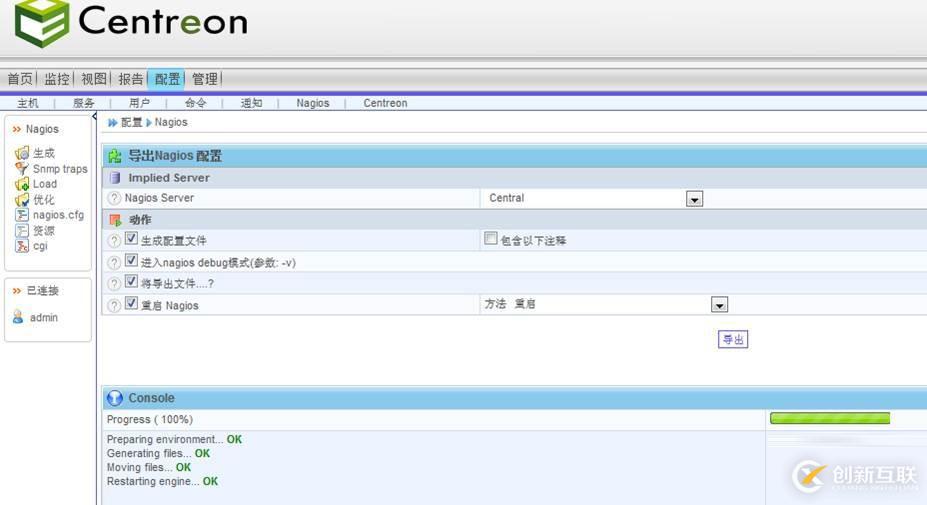Click help icon beside 将导出文件

coord(114,284)
